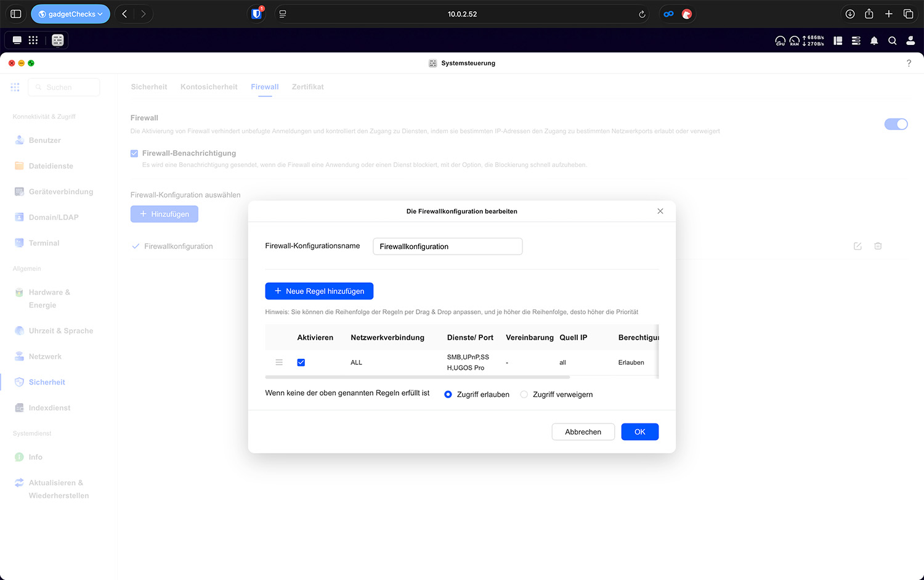Open the search magnifier in top bar
Viewport: 924px width, 580px height.
click(x=892, y=41)
